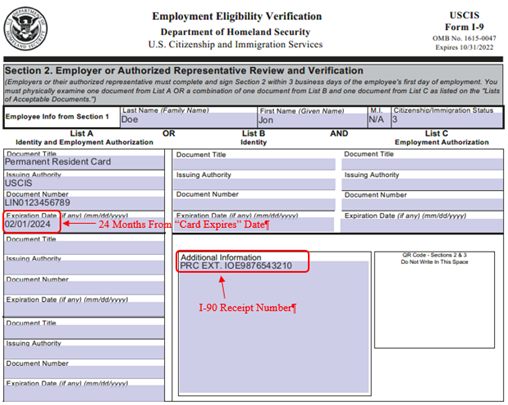The image size is (508, 405).
Task: Select the List C Issuing Authority field
Action: [x=422, y=184]
